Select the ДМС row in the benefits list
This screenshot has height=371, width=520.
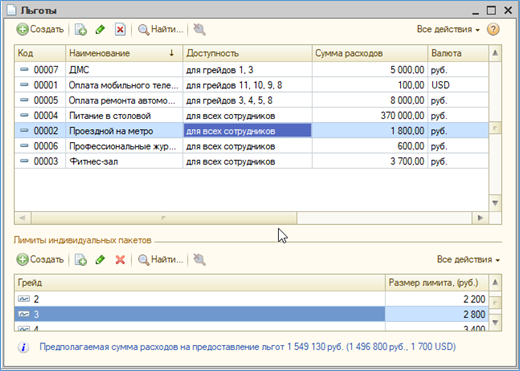pyautogui.click(x=251, y=70)
